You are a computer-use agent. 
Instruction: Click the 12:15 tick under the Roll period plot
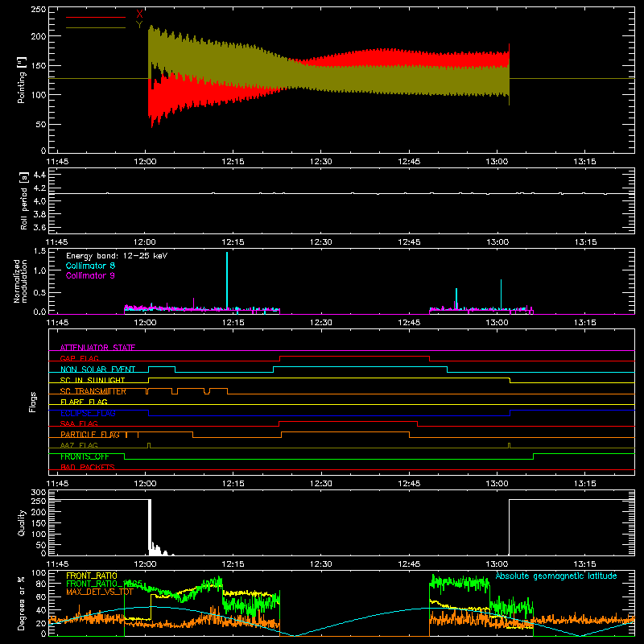[233, 242]
